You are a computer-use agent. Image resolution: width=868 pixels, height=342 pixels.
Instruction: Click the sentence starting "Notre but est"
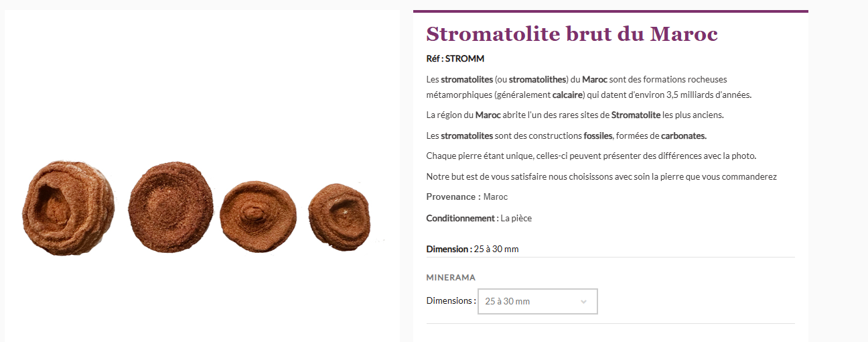[x=601, y=177]
